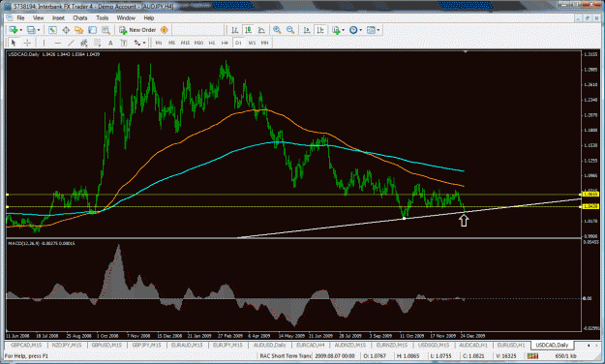Switch to the EURCAD,H4 chart tab
Image resolution: width=605 pixels, height=364 pixels.
[x=311, y=345]
